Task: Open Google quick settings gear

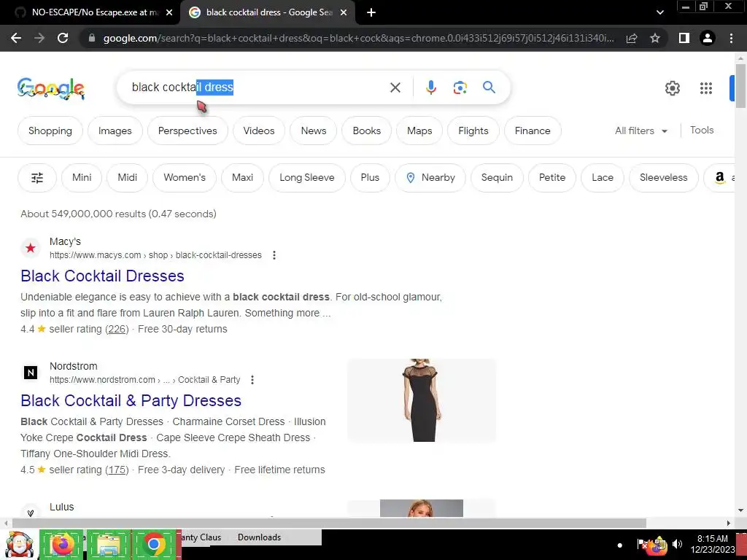Action: pyautogui.click(x=672, y=88)
